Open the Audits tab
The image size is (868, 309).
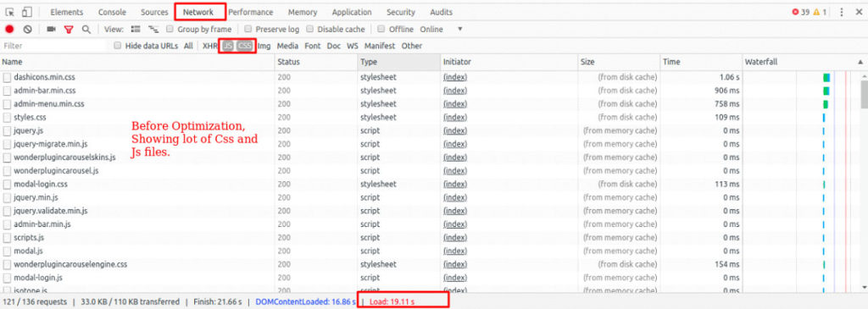click(441, 12)
